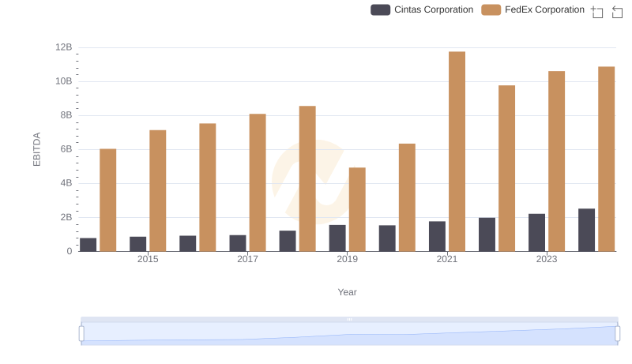
Task: Click the FedEx bar for 2019
Action: [357, 209]
